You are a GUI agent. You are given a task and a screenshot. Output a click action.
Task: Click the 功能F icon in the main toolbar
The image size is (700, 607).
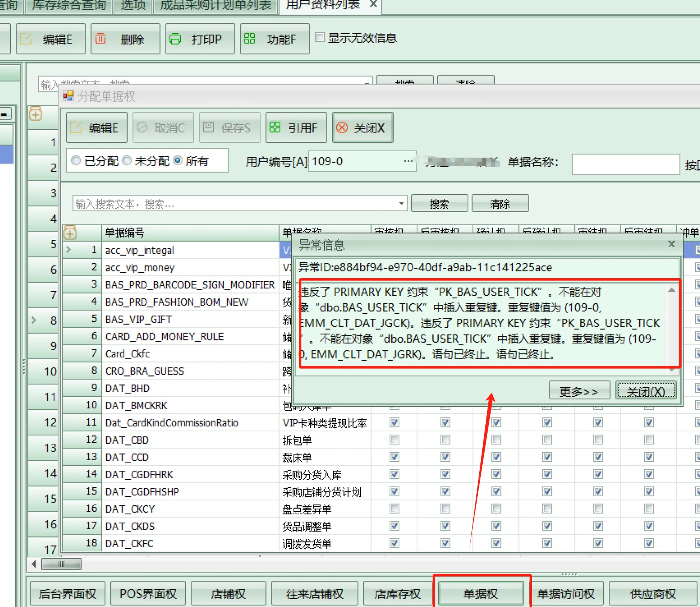click(x=250, y=39)
